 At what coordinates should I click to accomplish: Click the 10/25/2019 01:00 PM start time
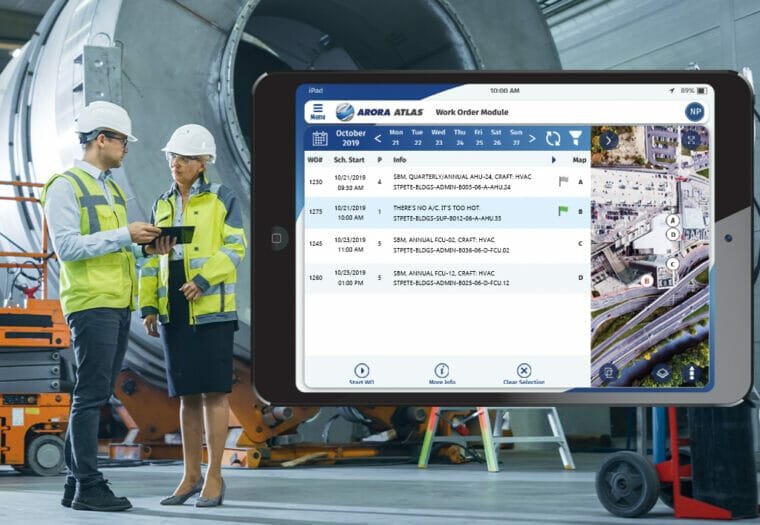pos(350,278)
